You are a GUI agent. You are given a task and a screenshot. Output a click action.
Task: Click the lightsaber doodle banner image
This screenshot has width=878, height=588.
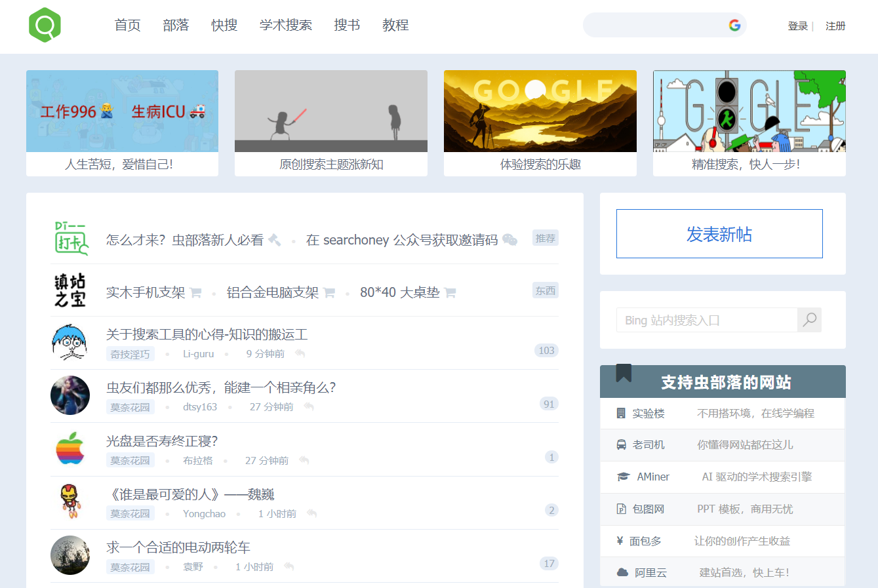pos(331,111)
